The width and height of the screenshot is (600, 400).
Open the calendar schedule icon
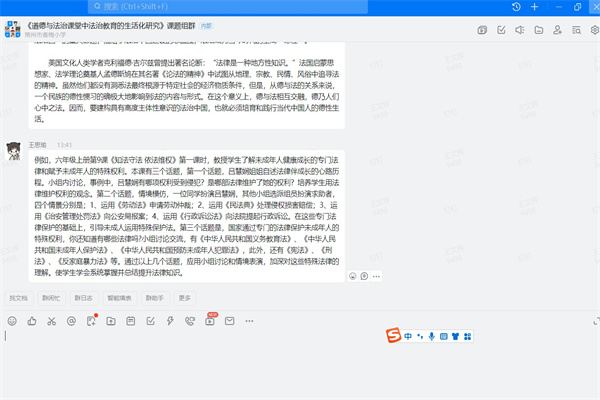[130, 321]
